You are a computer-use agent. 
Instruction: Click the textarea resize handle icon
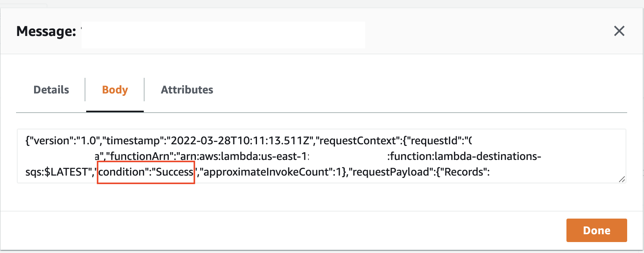[622, 179]
